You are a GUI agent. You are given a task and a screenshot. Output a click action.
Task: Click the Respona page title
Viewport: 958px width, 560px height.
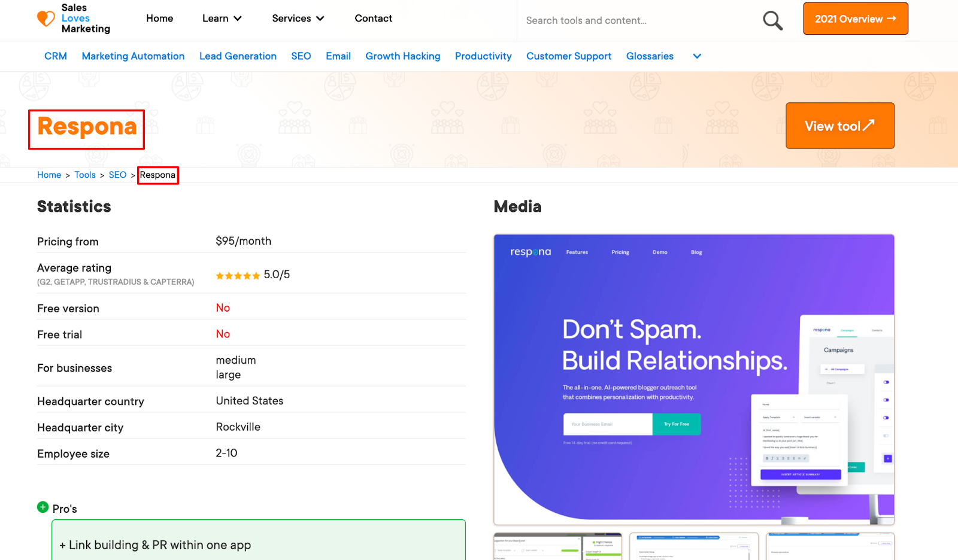pos(87,127)
